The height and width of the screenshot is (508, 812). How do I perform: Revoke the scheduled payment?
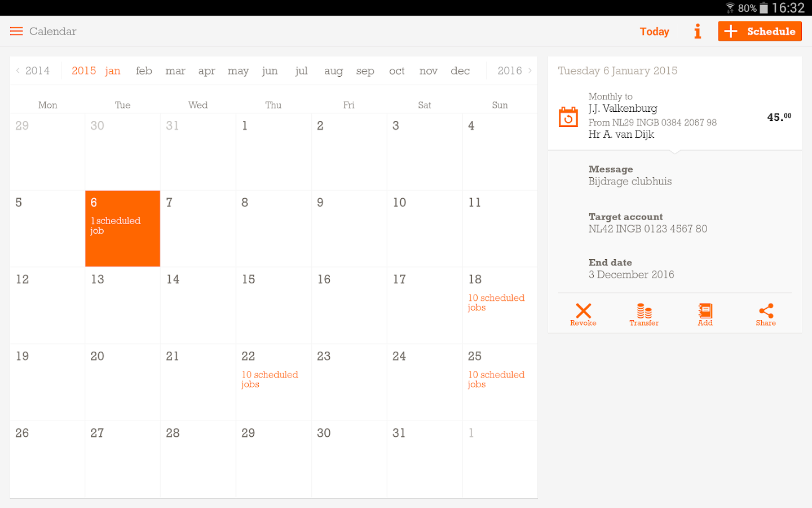(x=583, y=314)
